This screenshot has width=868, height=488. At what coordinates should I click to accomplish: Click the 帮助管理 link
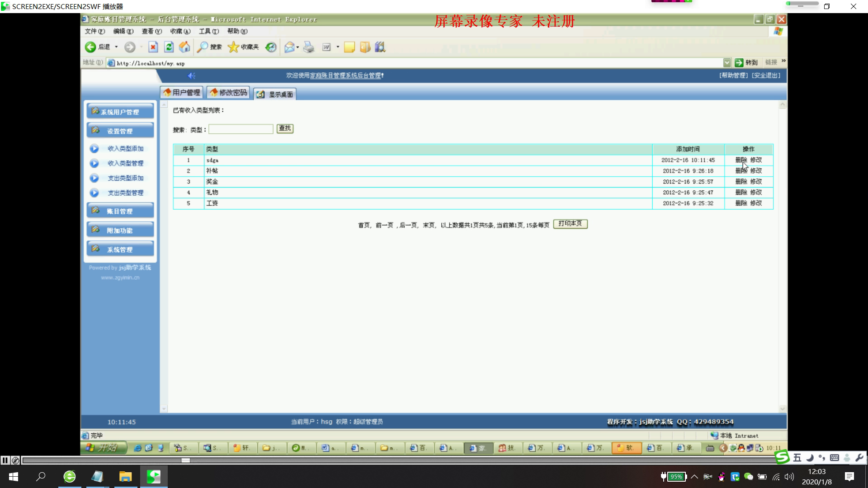[734, 75]
